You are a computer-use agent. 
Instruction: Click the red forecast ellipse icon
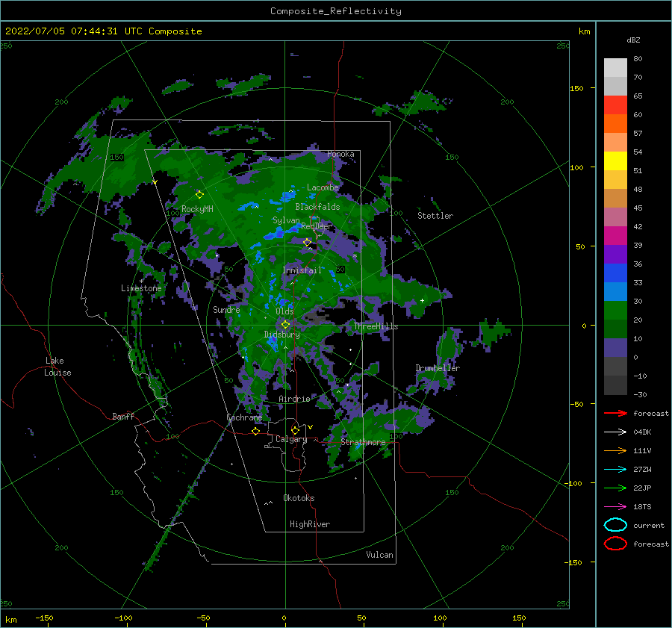[615, 544]
